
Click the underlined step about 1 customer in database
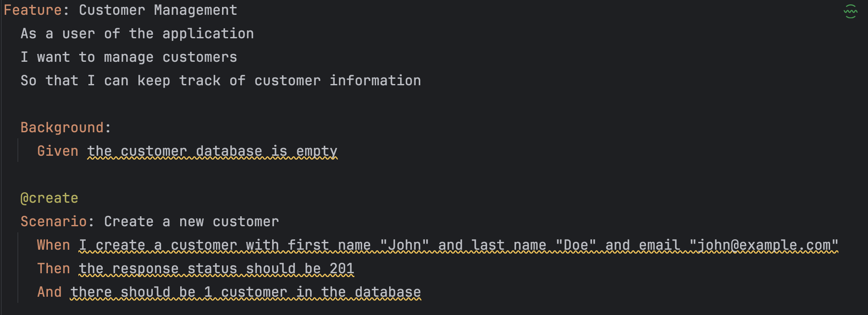tap(246, 292)
